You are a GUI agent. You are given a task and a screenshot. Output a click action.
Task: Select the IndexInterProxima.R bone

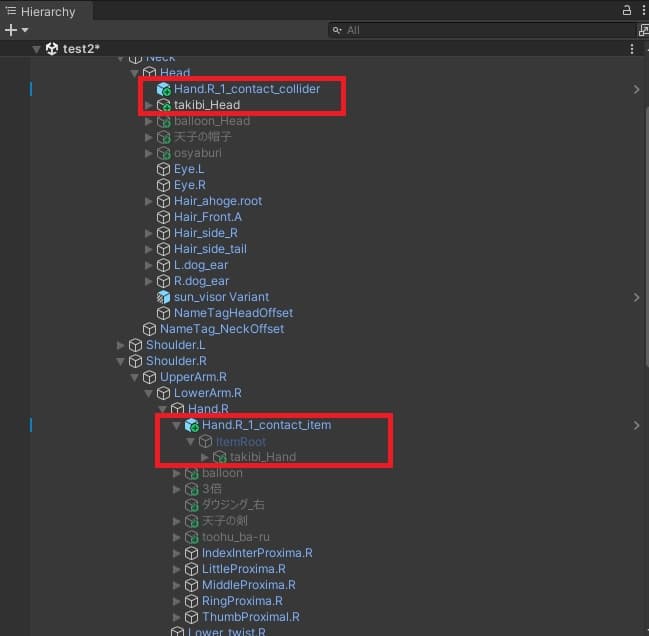click(x=257, y=553)
